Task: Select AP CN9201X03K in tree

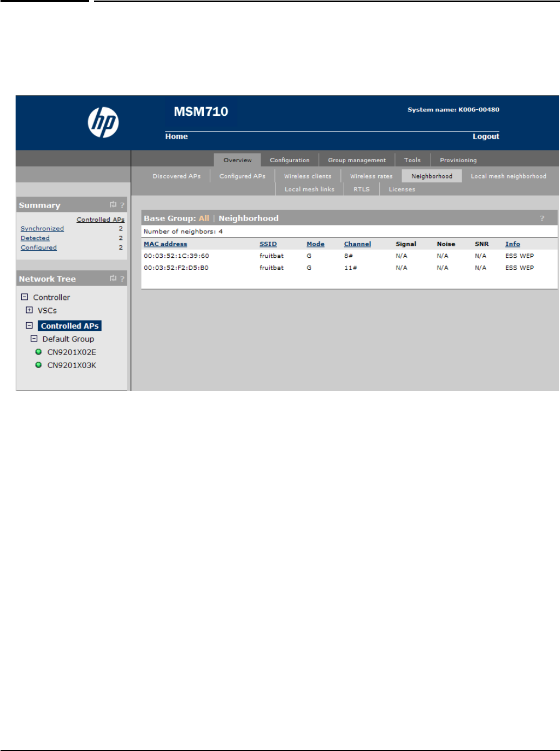Action: (x=72, y=365)
